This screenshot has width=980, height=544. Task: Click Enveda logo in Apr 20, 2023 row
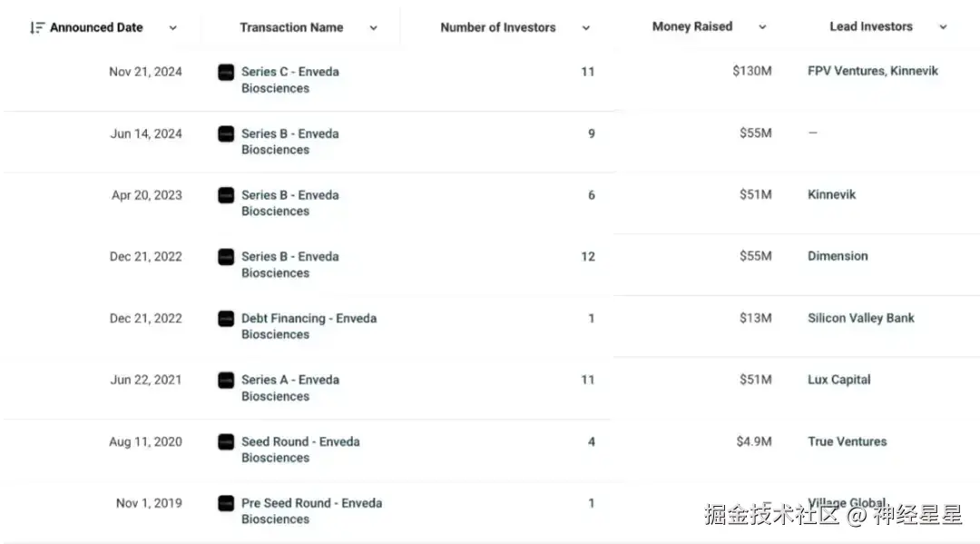point(226,195)
